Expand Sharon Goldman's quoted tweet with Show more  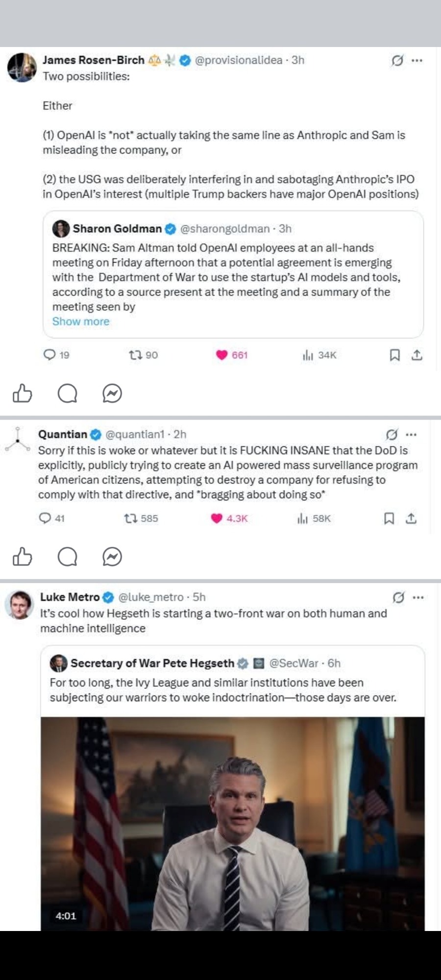tap(81, 321)
